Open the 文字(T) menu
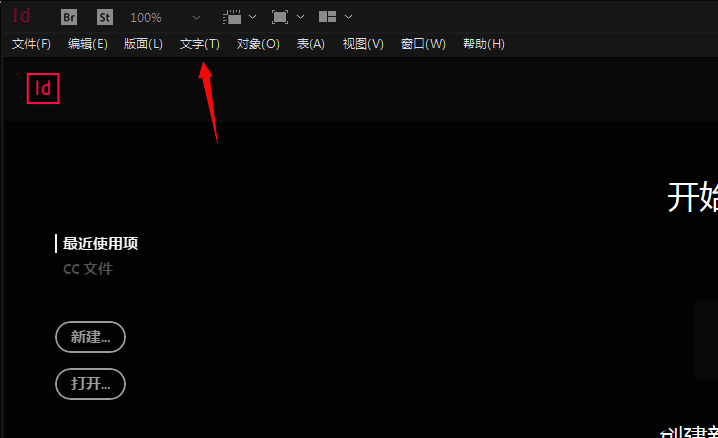This screenshot has width=718, height=438. (200, 44)
